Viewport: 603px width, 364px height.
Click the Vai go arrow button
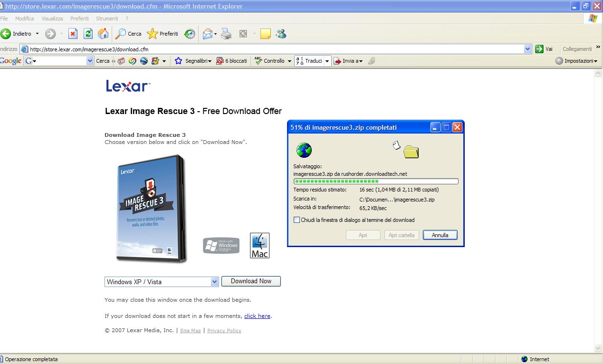(544, 49)
